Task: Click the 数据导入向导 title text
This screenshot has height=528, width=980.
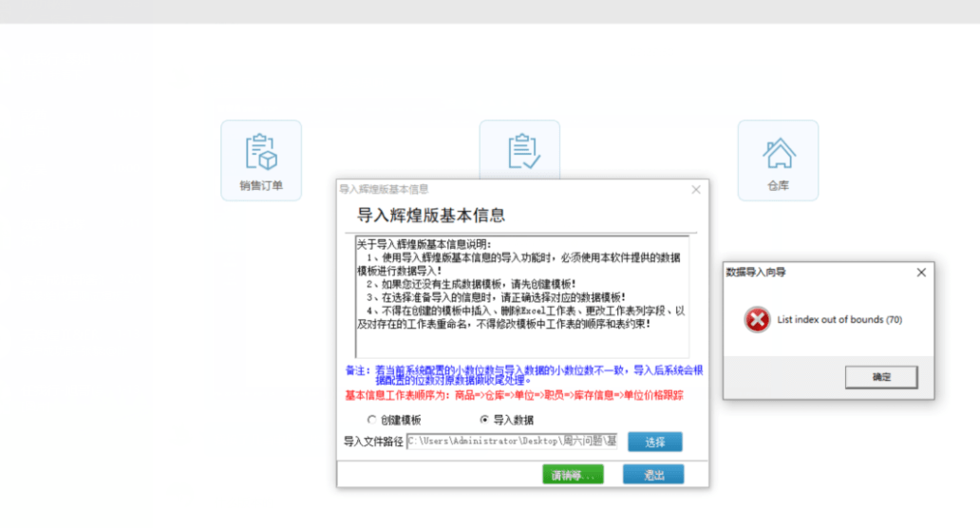Action: click(x=756, y=272)
